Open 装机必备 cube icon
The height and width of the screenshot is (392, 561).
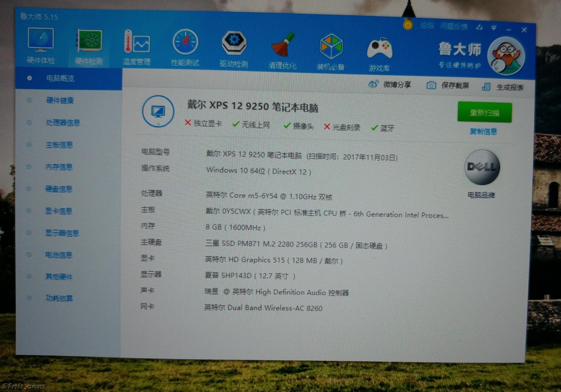pos(331,47)
